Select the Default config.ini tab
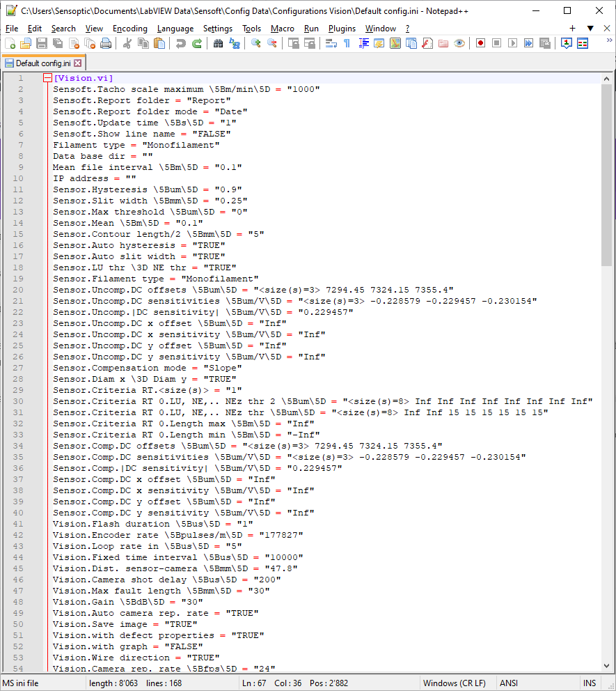 click(42, 63)
